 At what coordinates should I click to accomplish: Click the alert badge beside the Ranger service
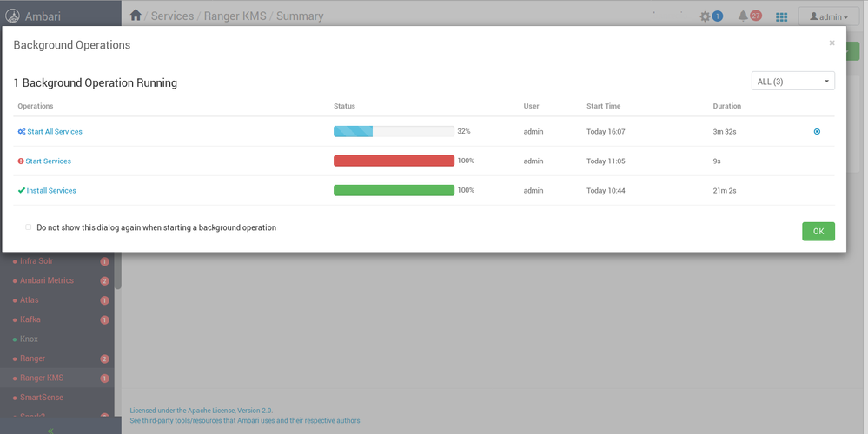[x=104, y=358]
